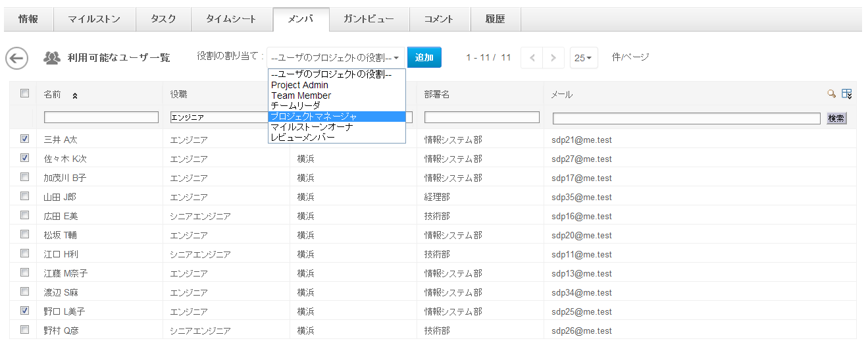Open the 25 items-per-page dropdown
The image size is (868, 345).
coord(583,58)
